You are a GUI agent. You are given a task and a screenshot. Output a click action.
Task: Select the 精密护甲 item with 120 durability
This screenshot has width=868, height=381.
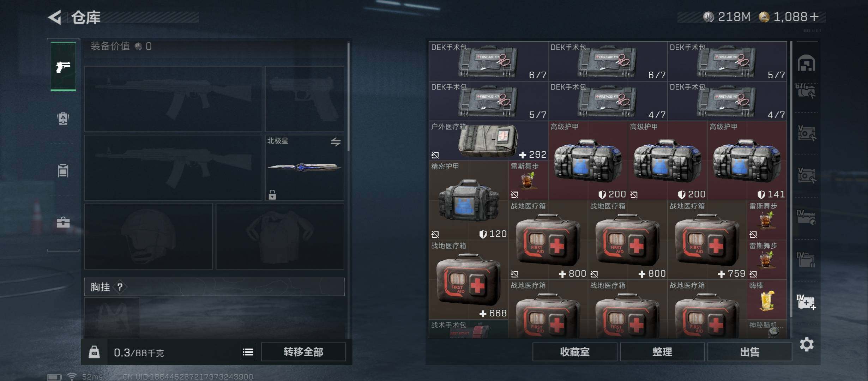469,200
